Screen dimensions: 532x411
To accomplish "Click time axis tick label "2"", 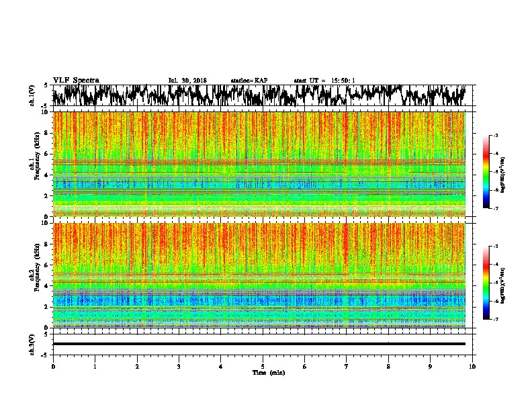I will pyautogui.click(x=137, y=366).
